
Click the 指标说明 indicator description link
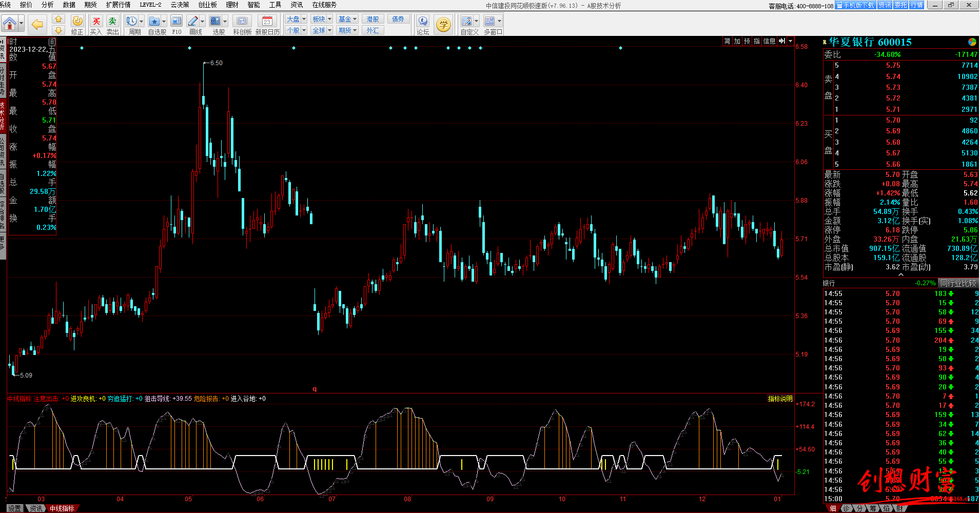pyautogui.click(x=780, y=399)
